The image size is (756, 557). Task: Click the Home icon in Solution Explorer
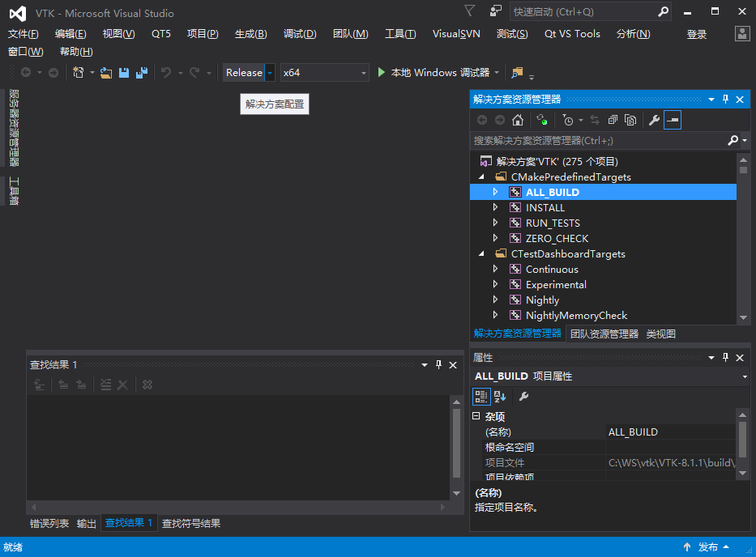click(x=518, y=120)
